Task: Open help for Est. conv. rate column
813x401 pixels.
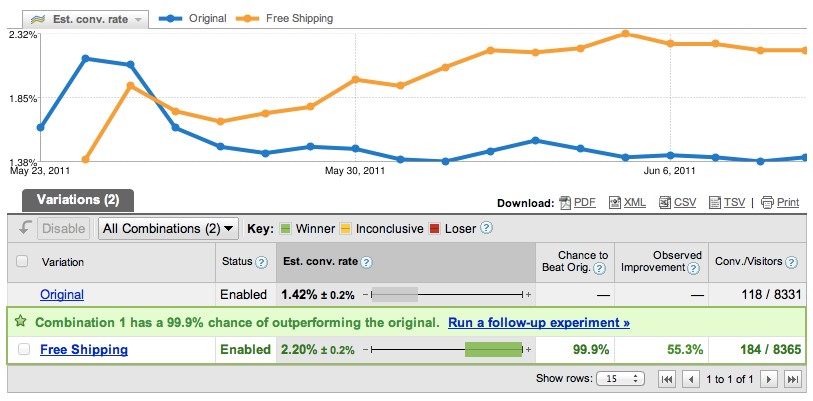Action: click(366, 262)
